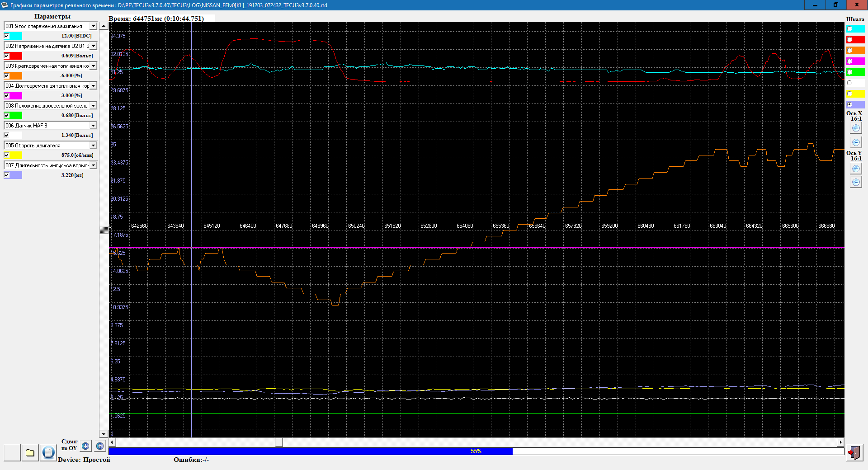
Task: Click the exit door icon
Action: (x=854, y=452)
